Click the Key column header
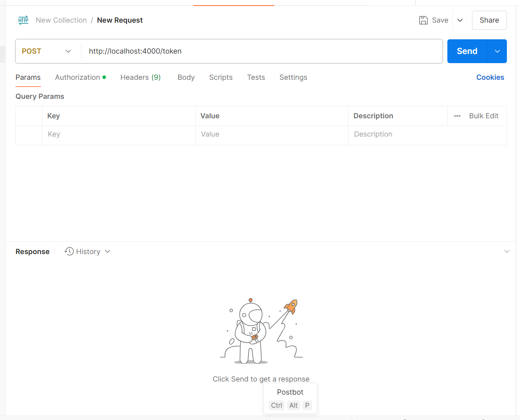Screen dimensions: 520x420 [x=54, y=116]
